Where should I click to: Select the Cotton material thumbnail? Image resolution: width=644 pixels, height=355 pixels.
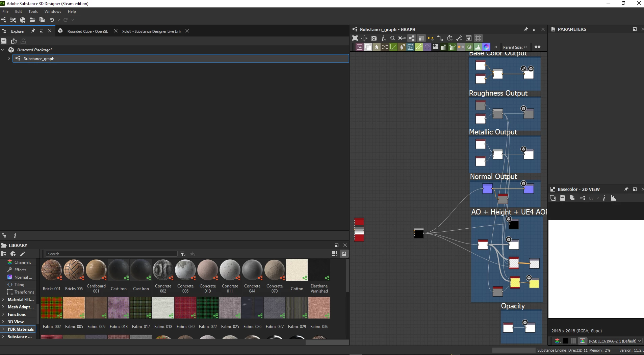297,270
